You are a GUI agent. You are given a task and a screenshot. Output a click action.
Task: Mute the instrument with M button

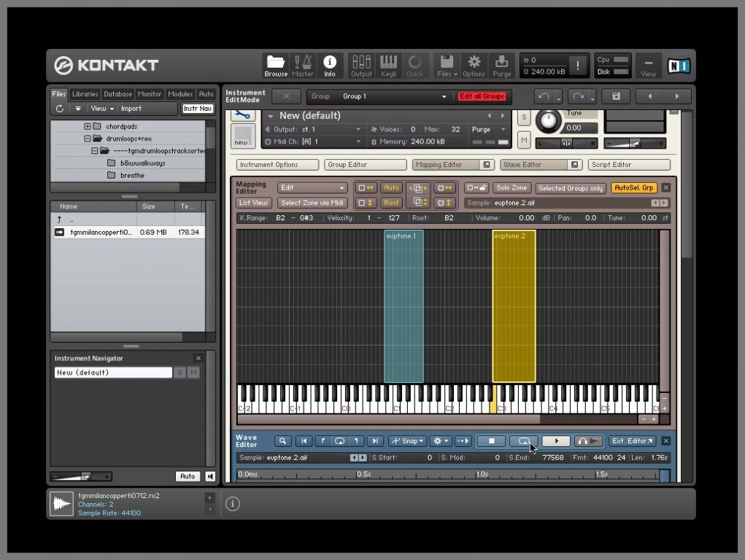pos(524,140)
